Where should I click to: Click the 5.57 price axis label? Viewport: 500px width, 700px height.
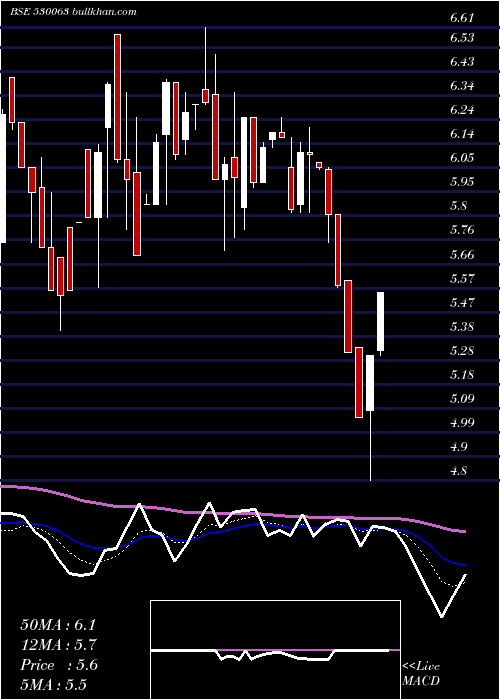point(461,279)
